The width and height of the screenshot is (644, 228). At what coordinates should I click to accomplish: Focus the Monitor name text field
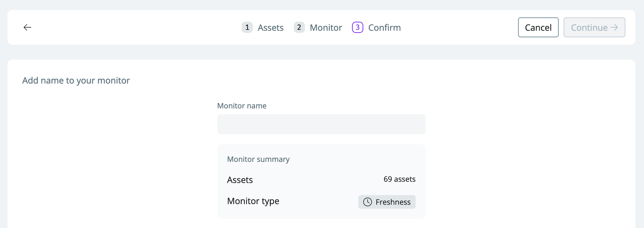coord(321,124)
